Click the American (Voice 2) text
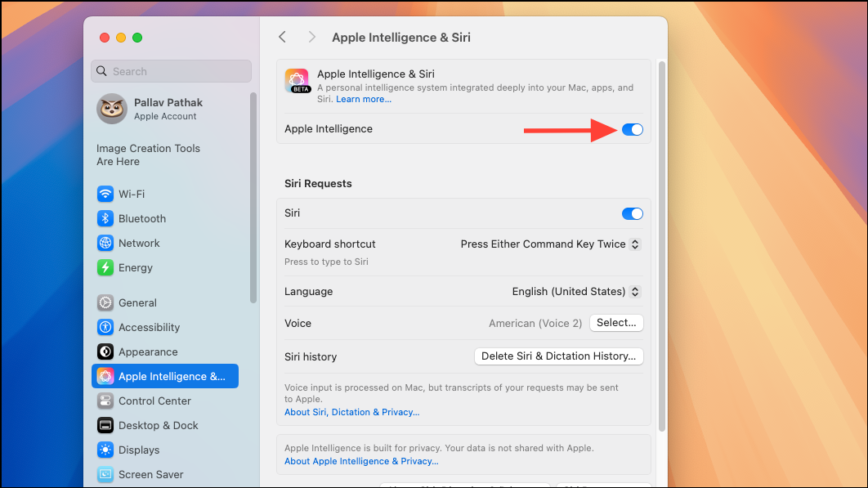 tap(535, 324)
